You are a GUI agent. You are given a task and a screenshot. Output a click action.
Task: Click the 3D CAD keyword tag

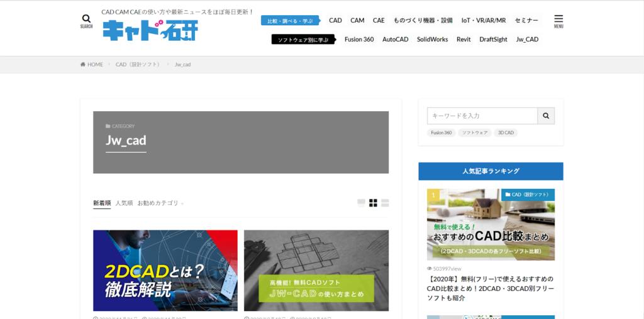pos(506,133)
